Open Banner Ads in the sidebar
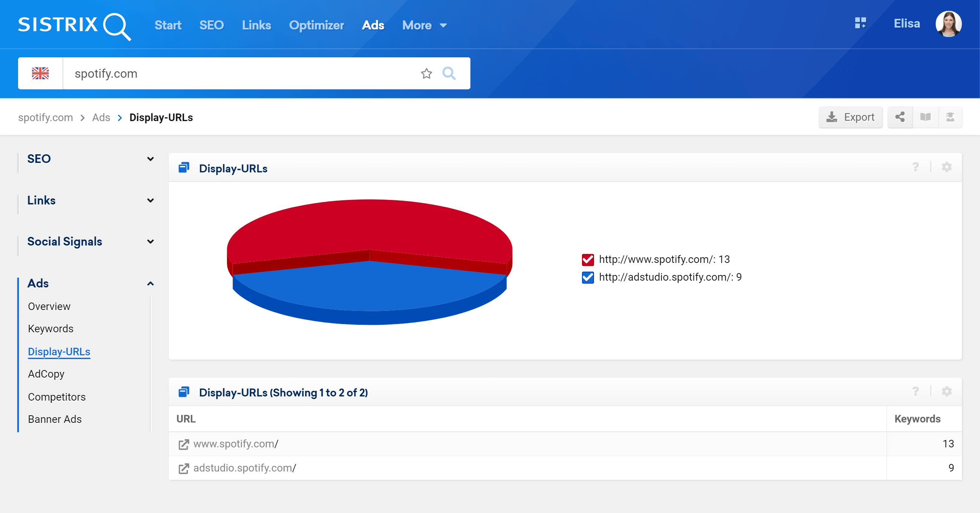This screenshot has width=980, height=513. (55, 419)
